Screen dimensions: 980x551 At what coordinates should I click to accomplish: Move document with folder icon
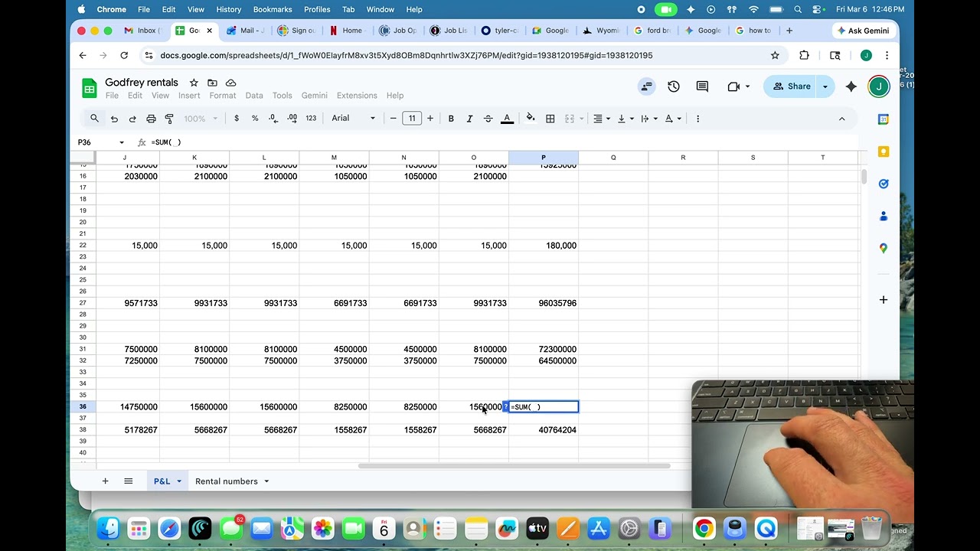click(x=212, y=83)
